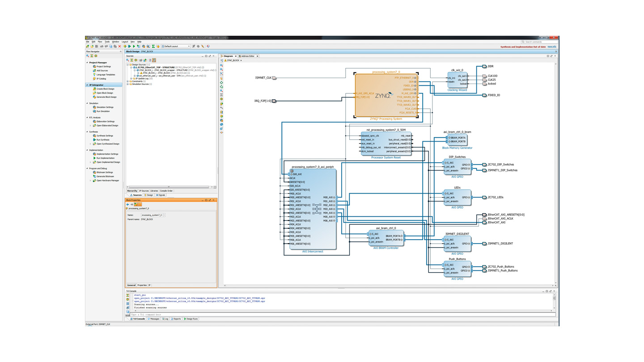Click the back arrow in Block Properties
This screenshot has width=644, height=362.
click(x=127, y=205)
